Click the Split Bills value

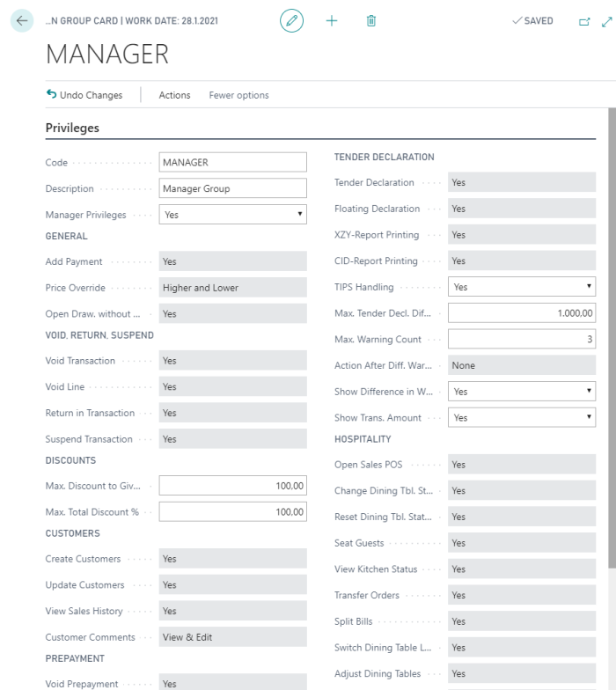[522, 621]
